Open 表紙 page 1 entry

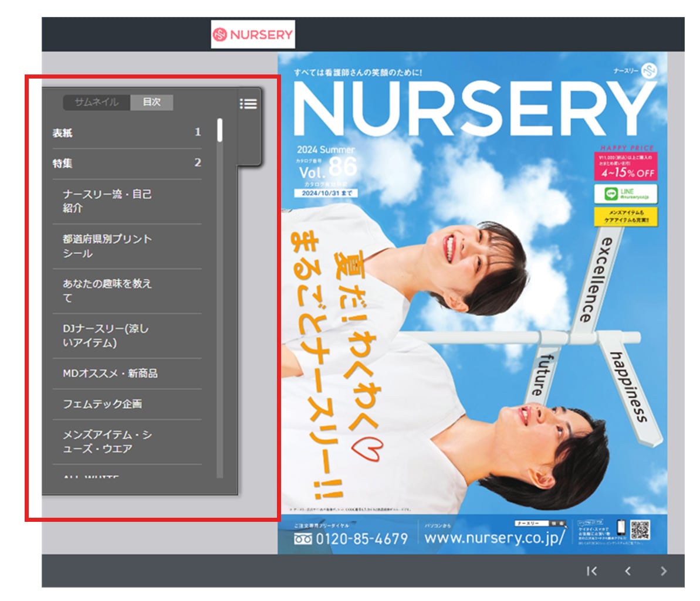tap(126, 133)
